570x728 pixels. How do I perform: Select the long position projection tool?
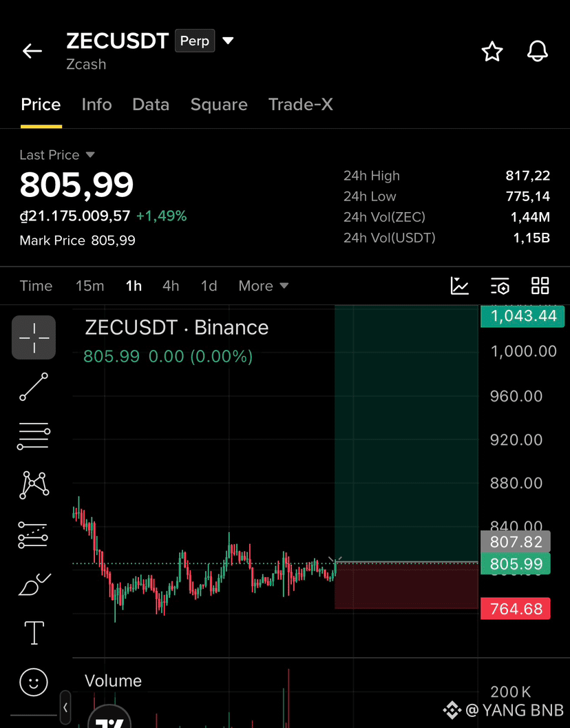click(x=33, y=534)
